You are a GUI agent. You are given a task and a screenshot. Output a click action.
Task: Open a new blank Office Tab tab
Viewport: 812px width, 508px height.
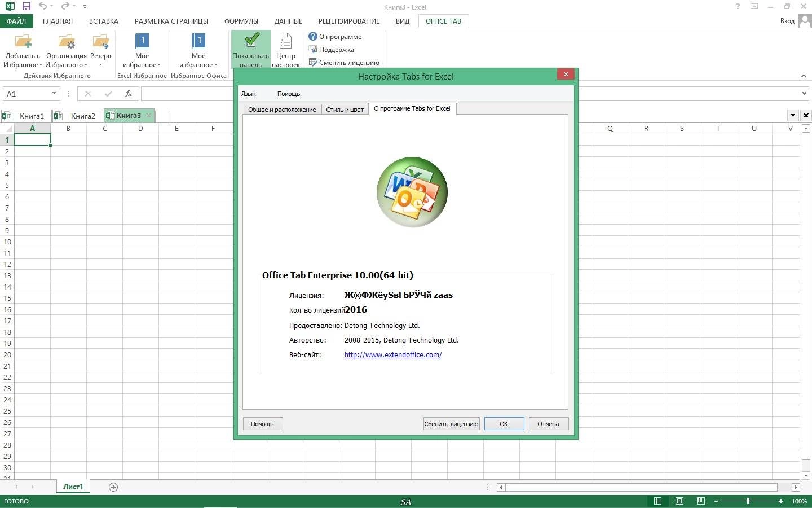tap(162, 116)
